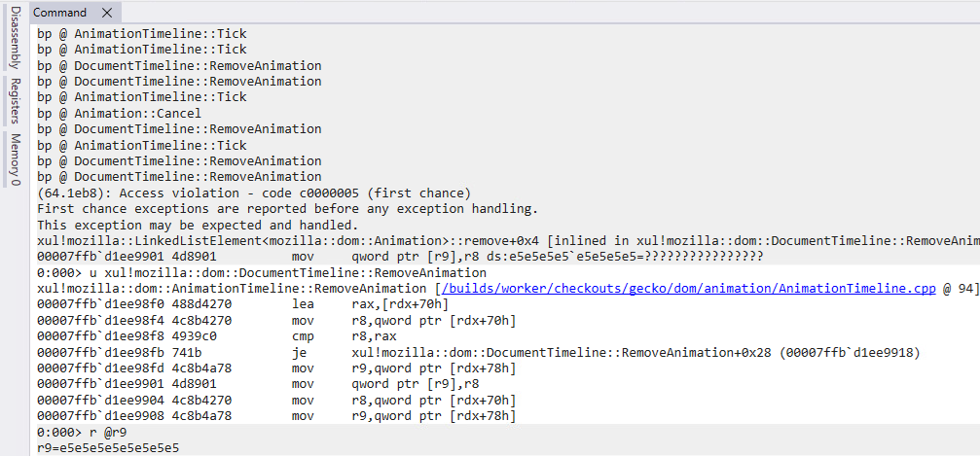Open the Memory 0 side panel tab
This screenshot has height=456, width=980.
click(15, 159)
